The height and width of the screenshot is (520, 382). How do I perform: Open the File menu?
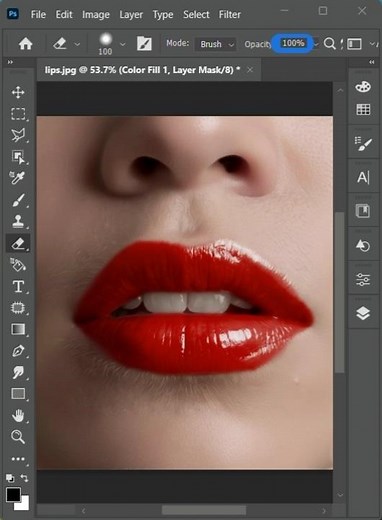38,14
